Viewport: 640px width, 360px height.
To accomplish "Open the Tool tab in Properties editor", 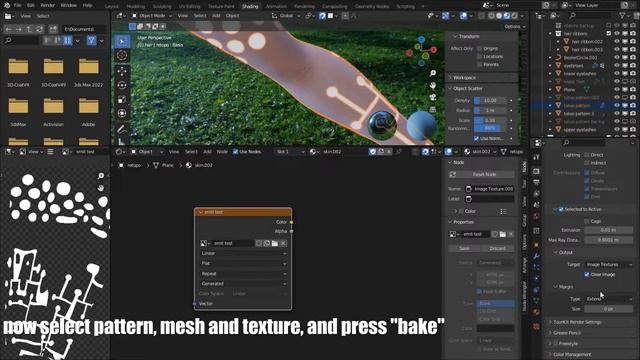I will tap(536, 157).
